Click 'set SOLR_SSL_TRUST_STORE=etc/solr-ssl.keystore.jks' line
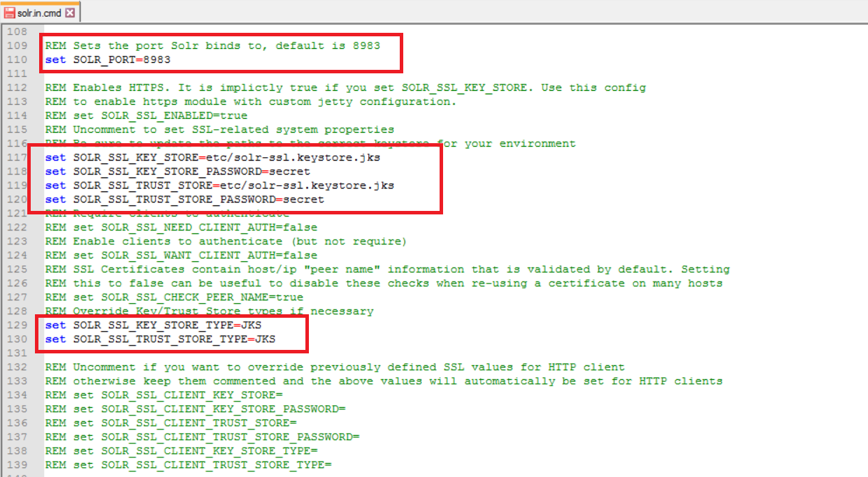The height and width of the screenshot is (477, 868). click(220, 185)
